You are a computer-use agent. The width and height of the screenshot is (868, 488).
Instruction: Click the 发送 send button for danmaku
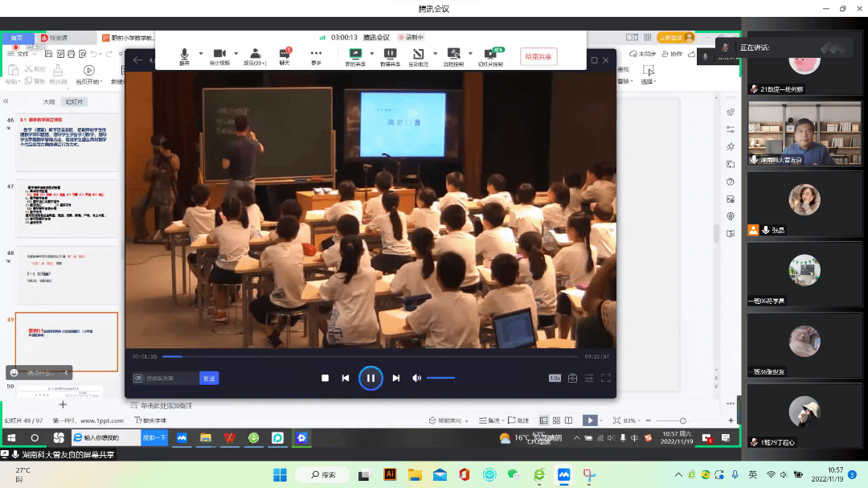(x=209, y=378)
